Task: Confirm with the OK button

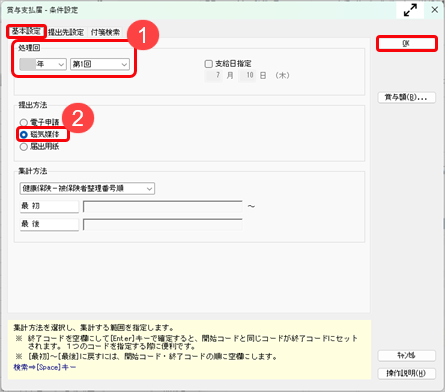Action: pos(406,43)
